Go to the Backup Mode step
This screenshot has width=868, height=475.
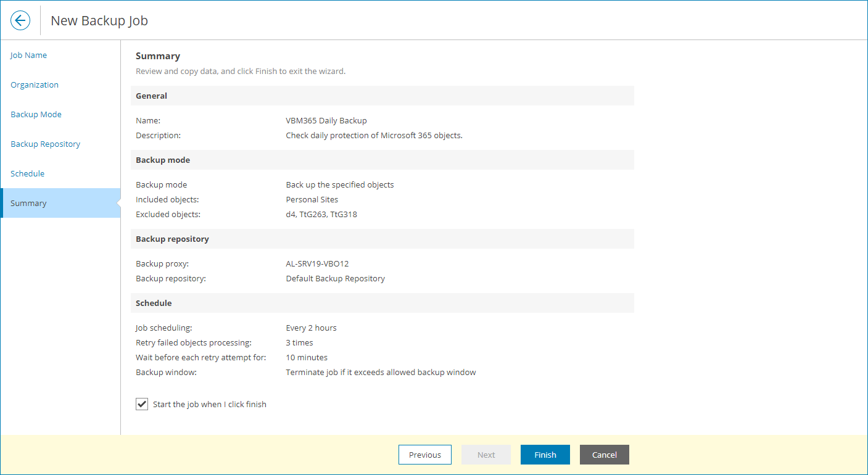36,114
